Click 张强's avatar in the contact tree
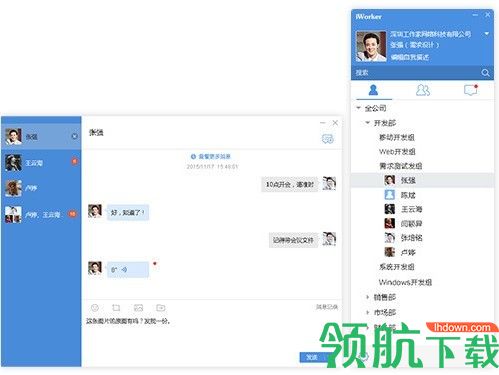 pyautogui.click(x=390, y=180)
